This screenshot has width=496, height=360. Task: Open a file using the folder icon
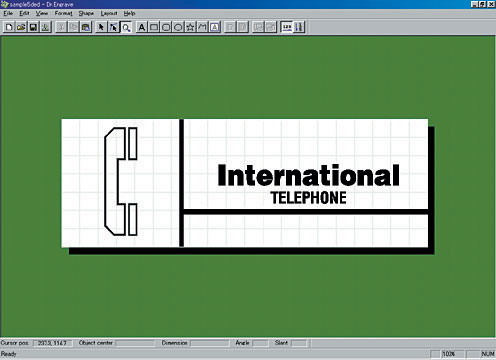pos(21,27)
